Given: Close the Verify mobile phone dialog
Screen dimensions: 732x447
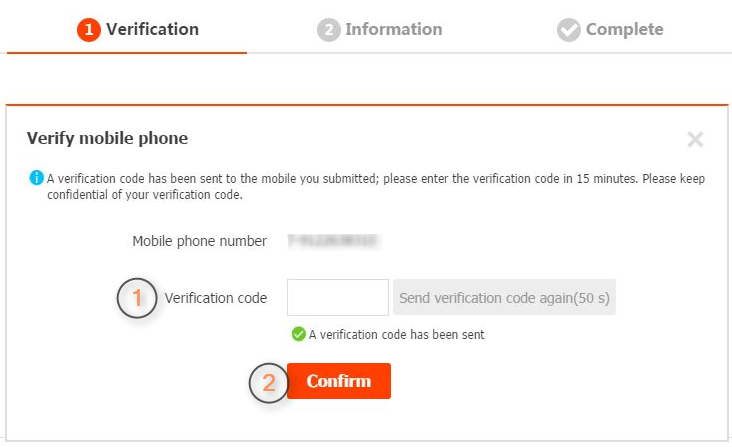Looking at the screenshot, I should pyautogui.click(x=696, y=140).
